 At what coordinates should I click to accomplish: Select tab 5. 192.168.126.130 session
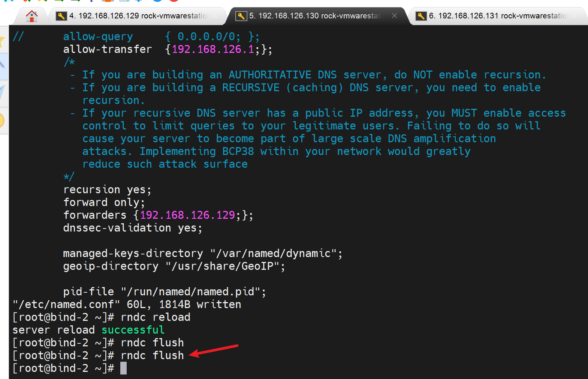318,16
